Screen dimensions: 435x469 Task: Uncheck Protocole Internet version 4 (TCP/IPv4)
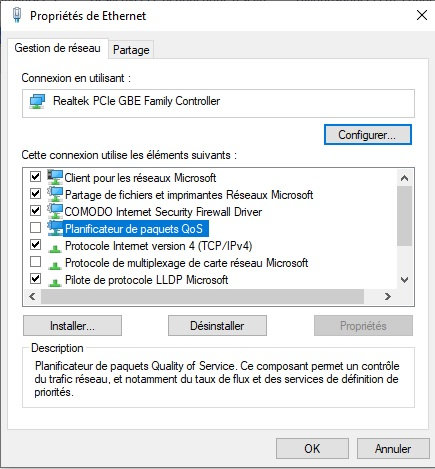pos(35,245)
